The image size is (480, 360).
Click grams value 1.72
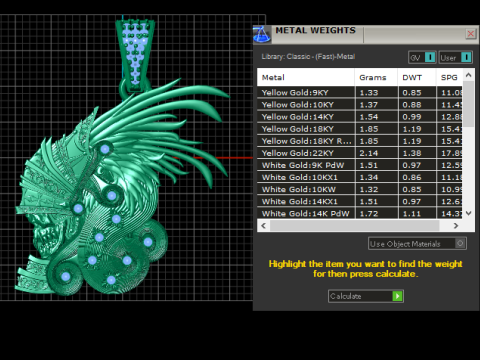tap(369, 213)
